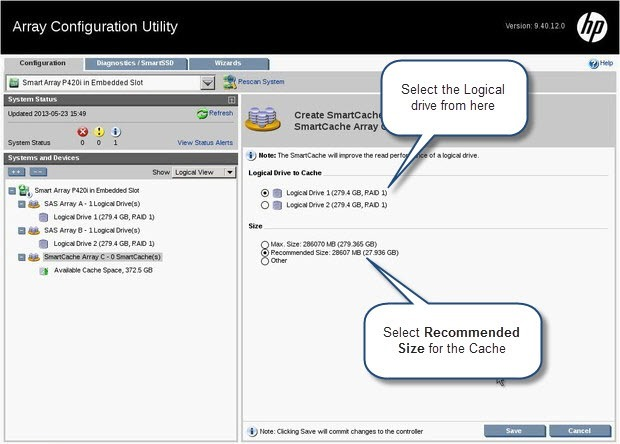Switch to the Wizards tab
Viewport: 620px width, 444px height.
click(x=228, y=63)
